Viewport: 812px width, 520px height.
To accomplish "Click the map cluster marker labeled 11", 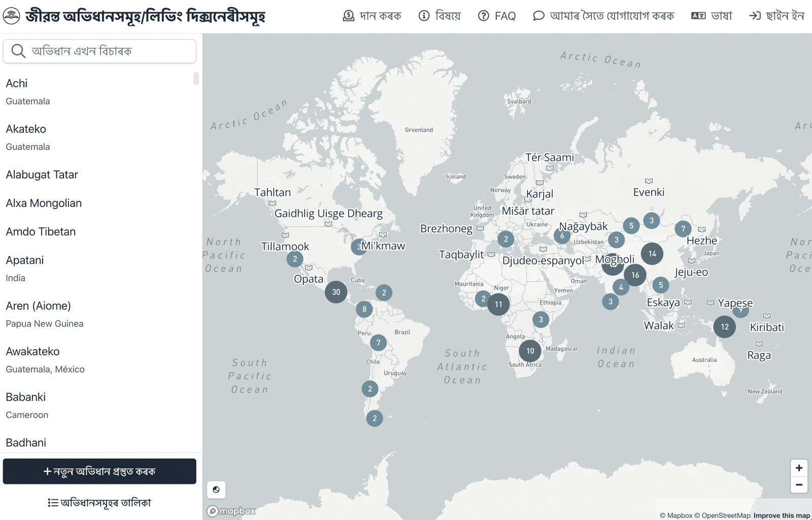I will [498, 304].
